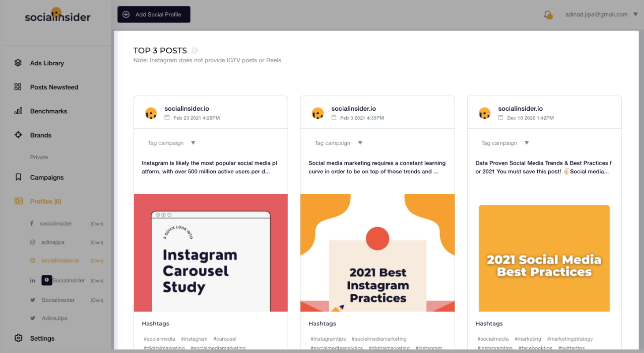644x353 pixels.
Task: Click the LinkedIn icon beside Socialinsider
Action: pyautogui.click(x=32, y=281)
